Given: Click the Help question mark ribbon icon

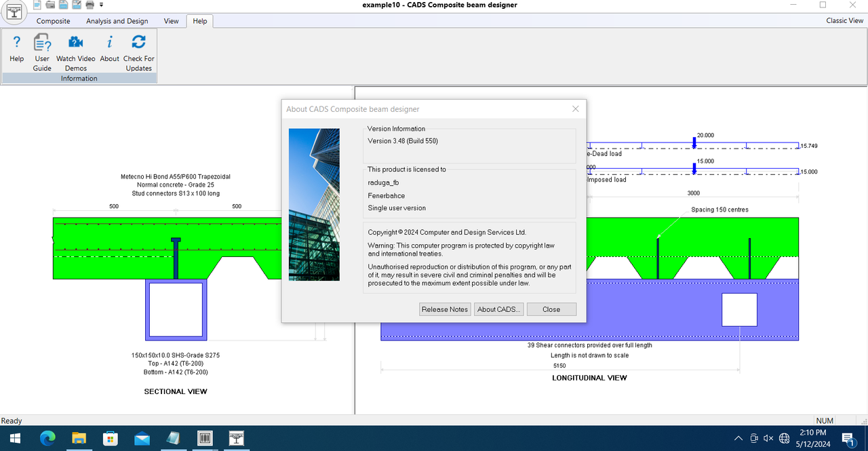Looking at the screenshot, I should pos(17,50).
